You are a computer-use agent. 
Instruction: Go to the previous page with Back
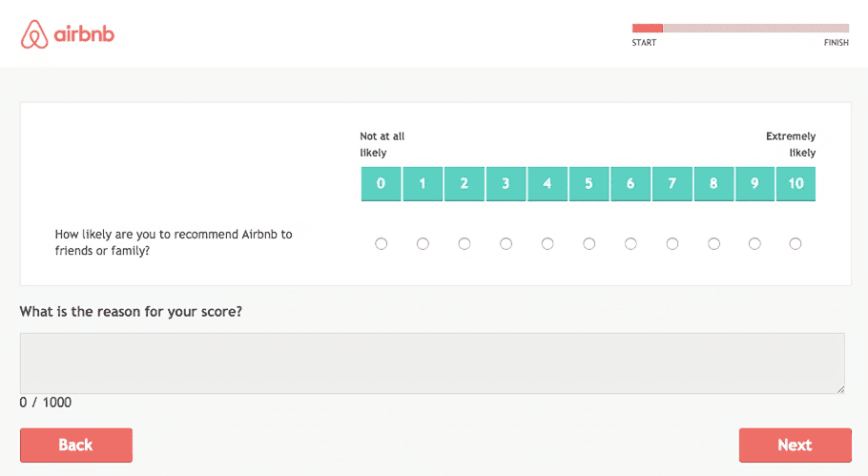(76, 445)
